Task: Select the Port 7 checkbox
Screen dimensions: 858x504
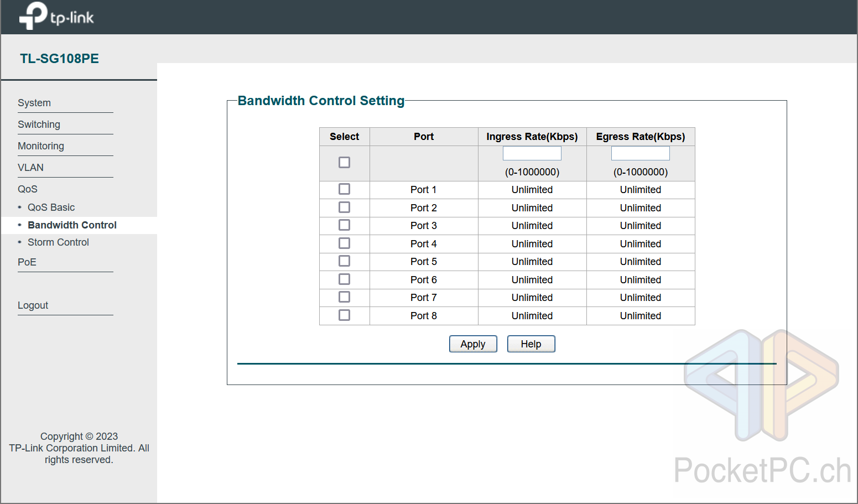Action: 344,297
